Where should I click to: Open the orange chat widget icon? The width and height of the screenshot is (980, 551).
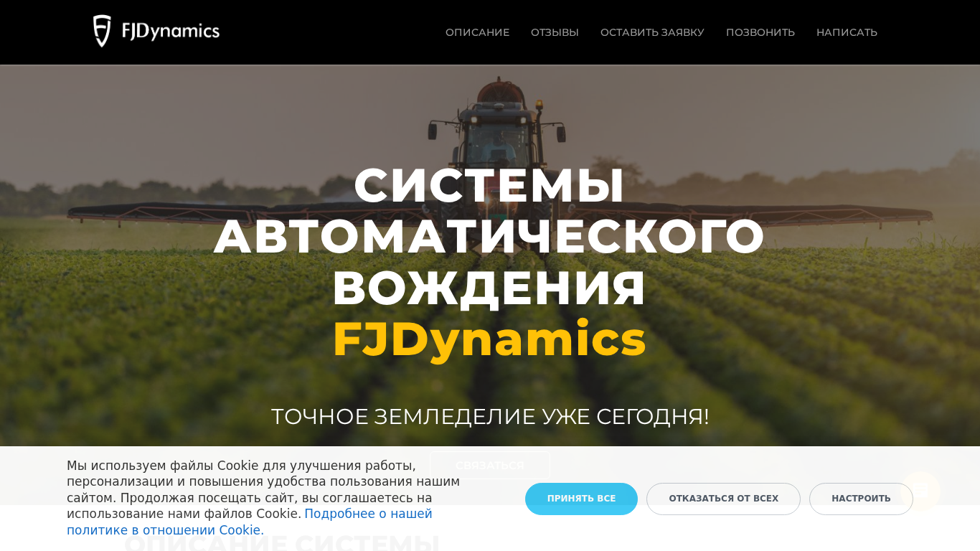pos(920,491)
